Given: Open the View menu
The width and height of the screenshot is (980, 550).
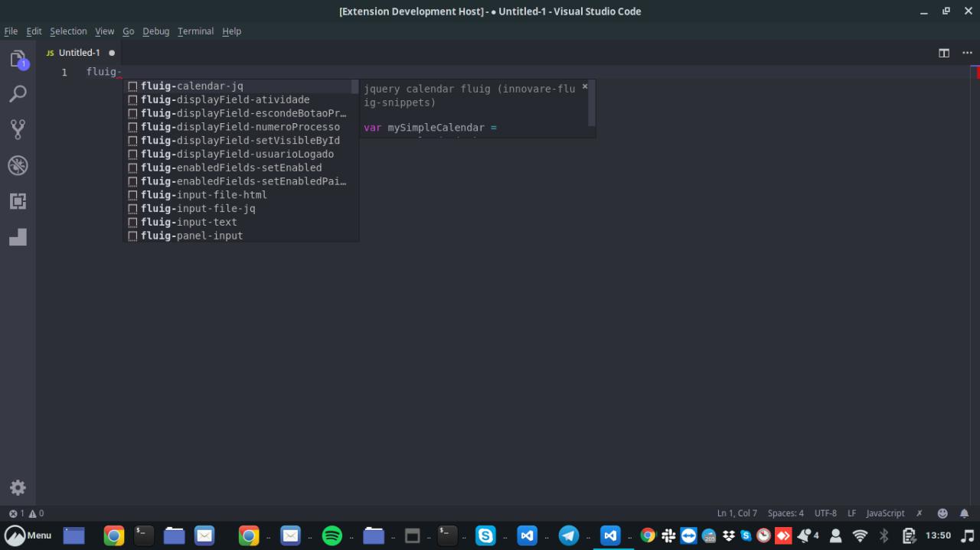Looking at the screenshot, I should tap(104, 31).
